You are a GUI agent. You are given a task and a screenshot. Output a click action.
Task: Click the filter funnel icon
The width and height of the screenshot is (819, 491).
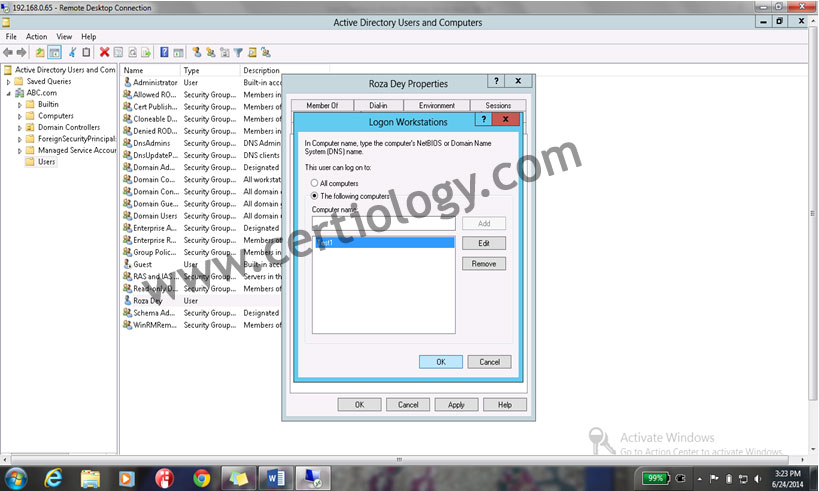click(x=238, y=52)
